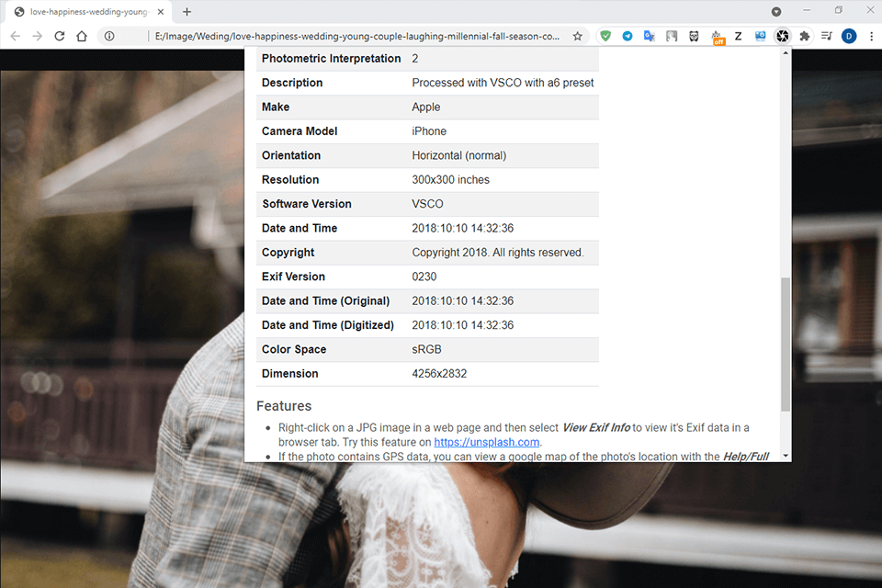Click the media playback control icon in toolbar
The image size is (882, 588).
pyautogui.click(x=825, y=35)
